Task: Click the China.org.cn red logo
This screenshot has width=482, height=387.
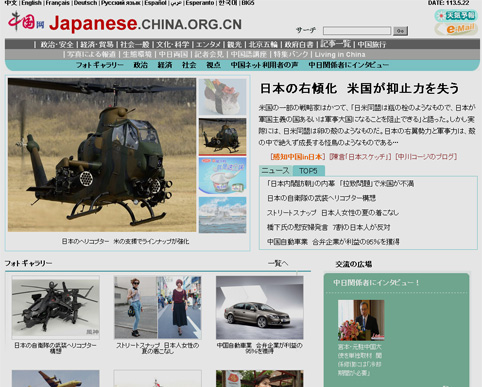Action: [x=26, y=21]
